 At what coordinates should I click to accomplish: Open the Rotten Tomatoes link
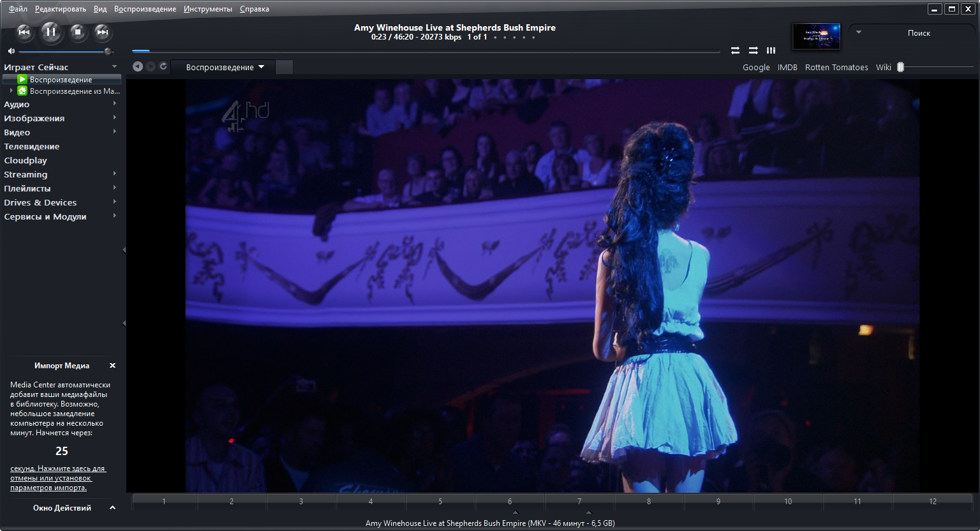tap(836, 67)
